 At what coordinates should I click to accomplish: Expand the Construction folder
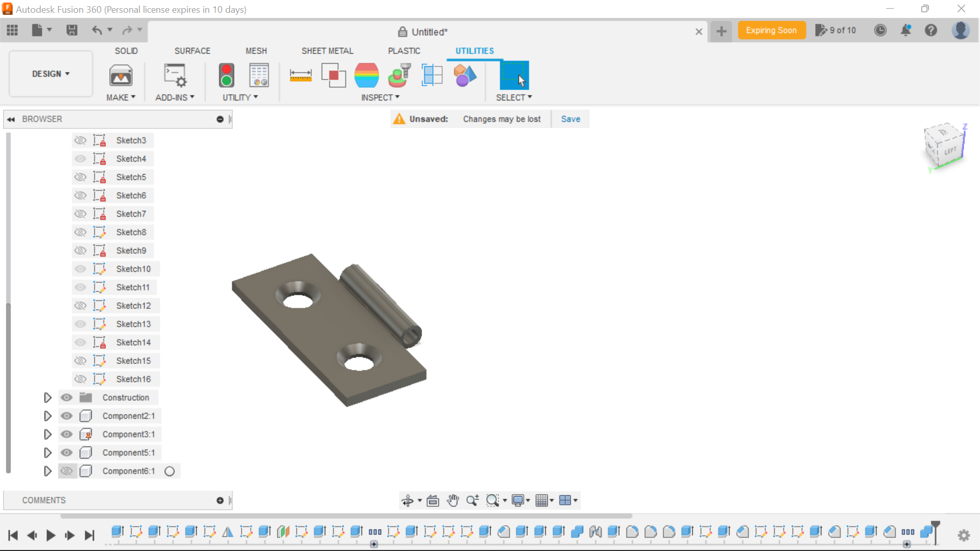(x=47, y=397)
